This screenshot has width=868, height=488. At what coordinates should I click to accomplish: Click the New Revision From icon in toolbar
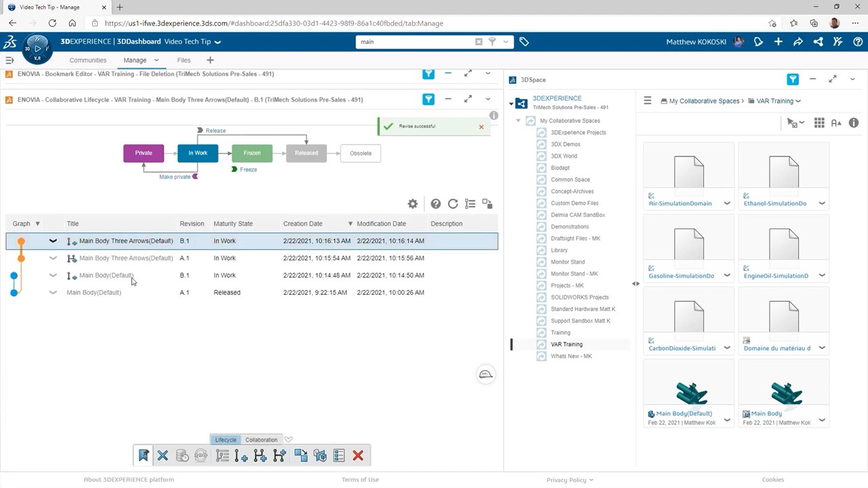pos(279,456)
